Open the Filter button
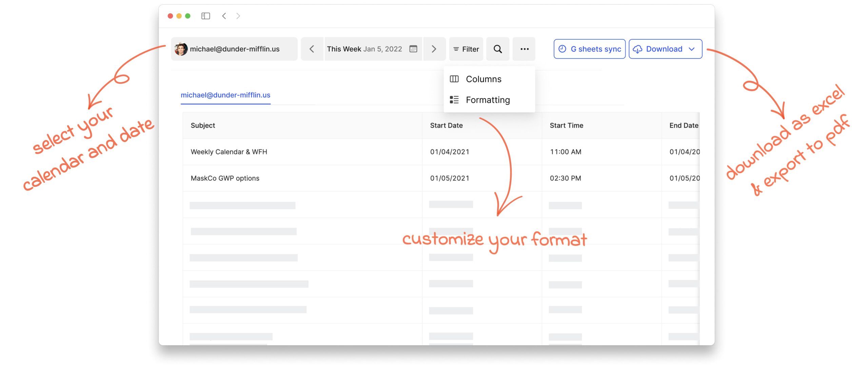The height and width of the screenshot is (367, 868). click(466, 49)
